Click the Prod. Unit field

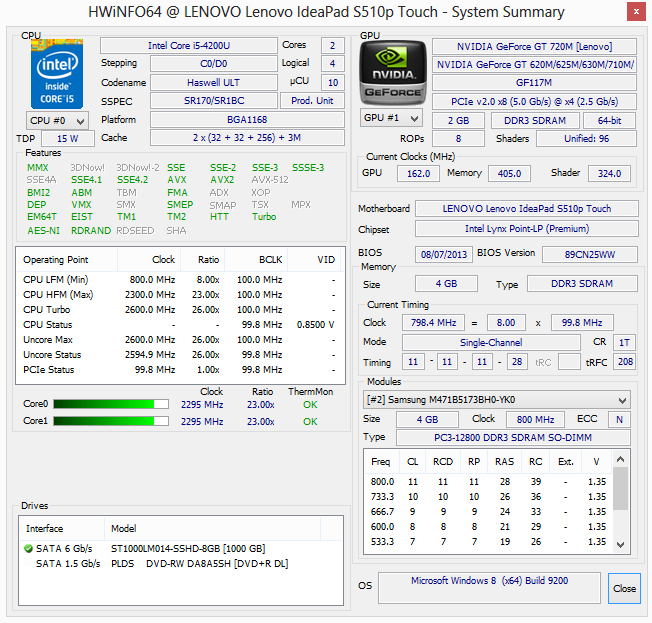tap(312, 101)
